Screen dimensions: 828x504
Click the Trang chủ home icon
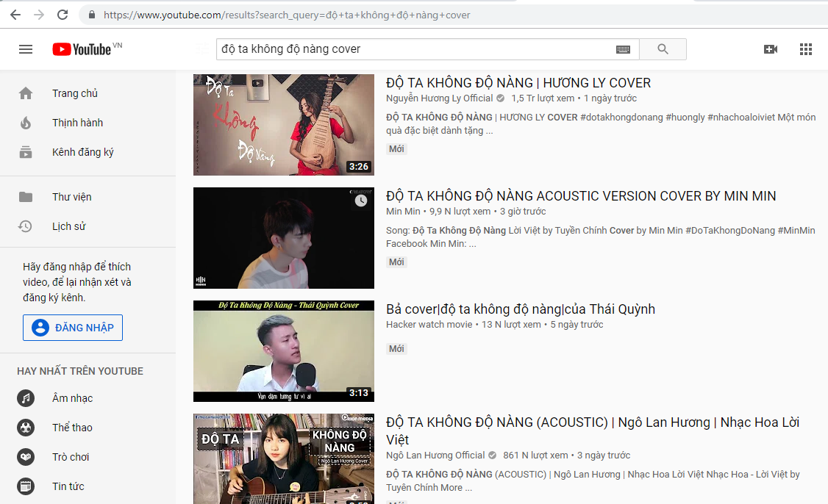click(x=25, y=93)
